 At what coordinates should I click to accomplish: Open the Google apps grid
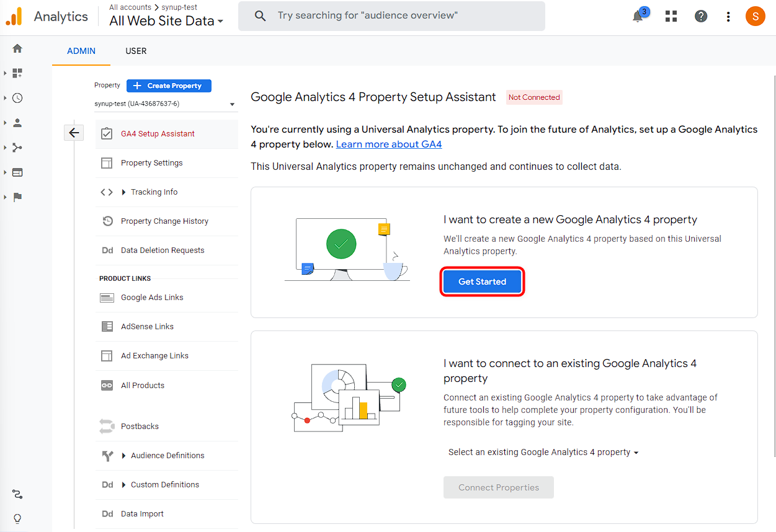tap(671, 16)
